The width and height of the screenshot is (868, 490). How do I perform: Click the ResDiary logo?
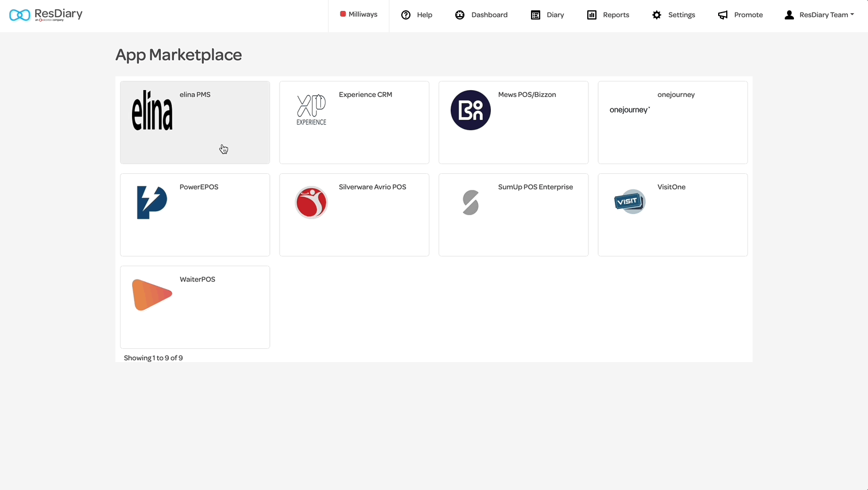pyautogui.click(x=46, y=14)
